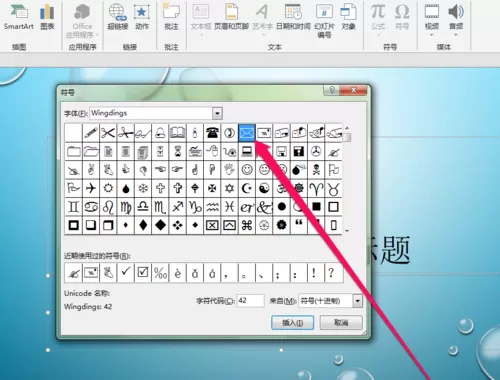Image resolution: width=500 pixels, height=380 pixels.
Task: Pick the per mille ‰ recent symbol
Action: click(160, 273)
